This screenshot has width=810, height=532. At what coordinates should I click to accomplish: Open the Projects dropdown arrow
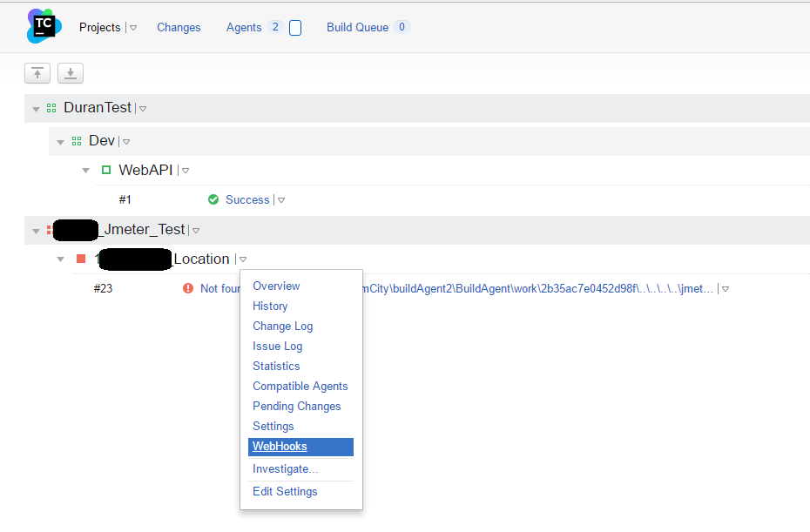(x=133, y=28)
